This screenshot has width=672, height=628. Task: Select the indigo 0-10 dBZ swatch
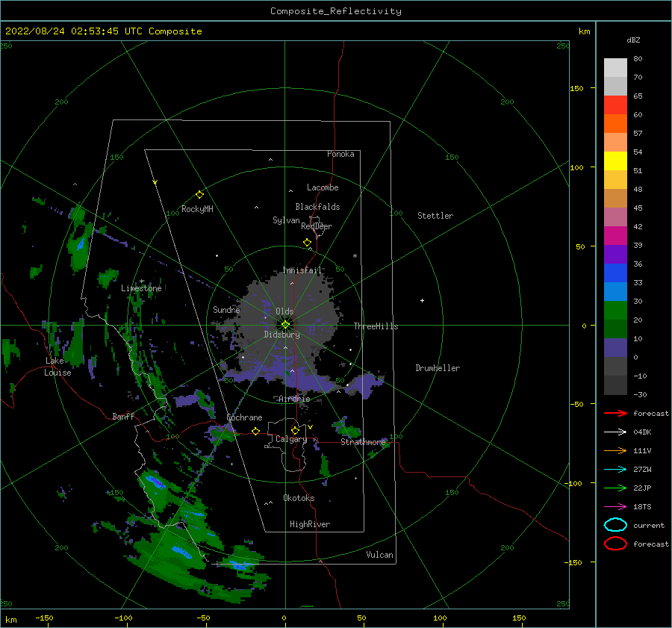point(615,348)
